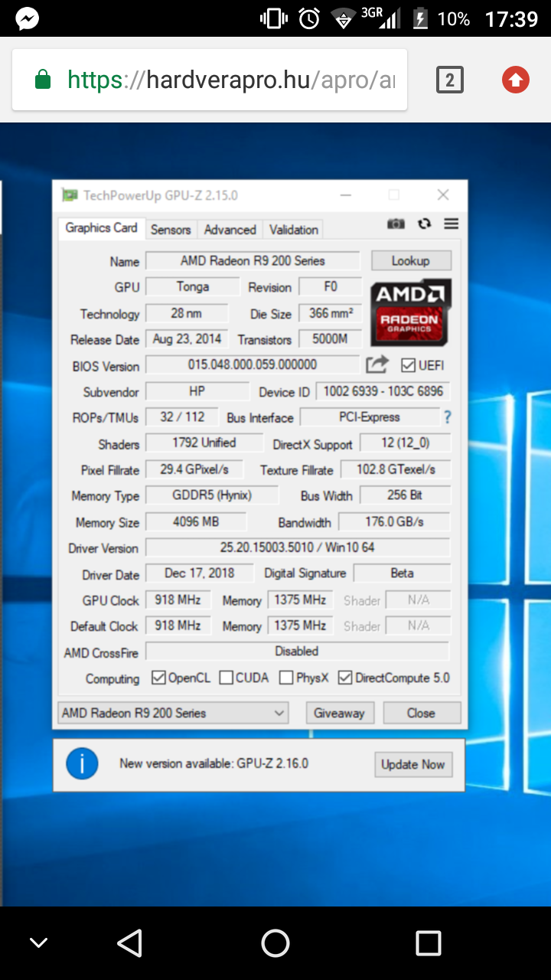Click the Bus Interface question mark icon

pyautogui.click(x=448, y=417)
